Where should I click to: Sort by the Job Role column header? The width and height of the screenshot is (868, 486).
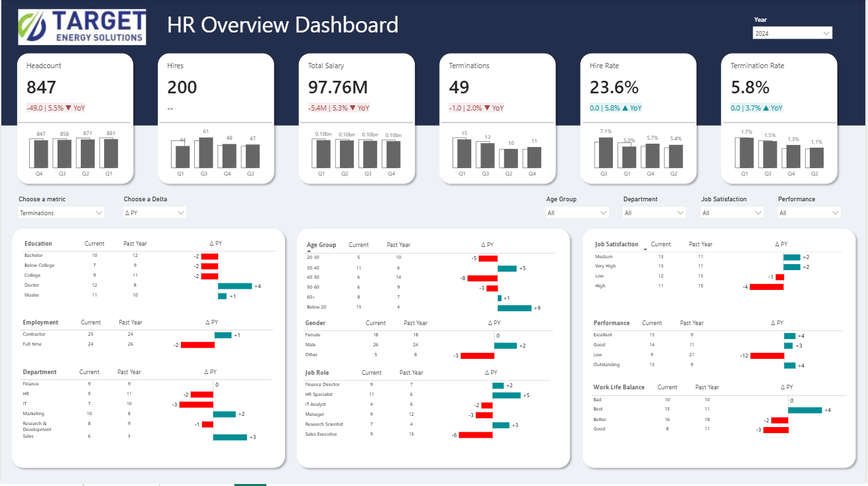point(318,373)
